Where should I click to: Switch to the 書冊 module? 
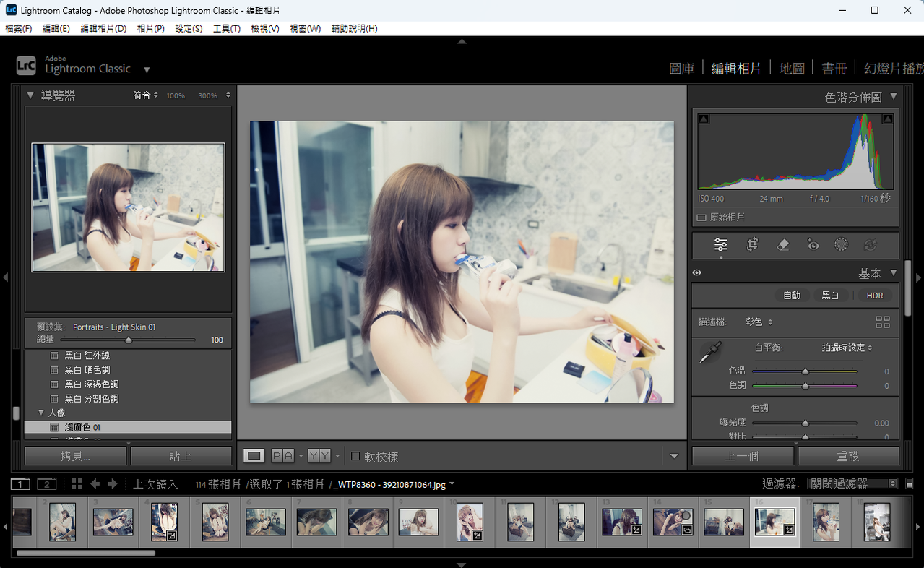[x=834, y=69]
